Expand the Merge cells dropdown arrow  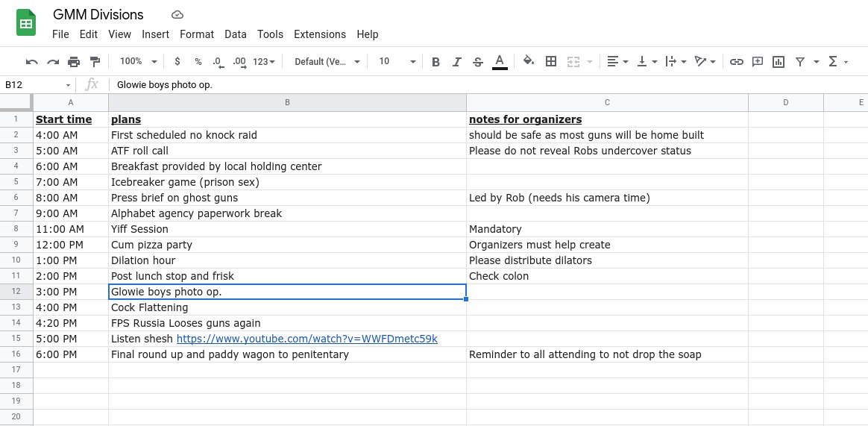click(590, 61)
